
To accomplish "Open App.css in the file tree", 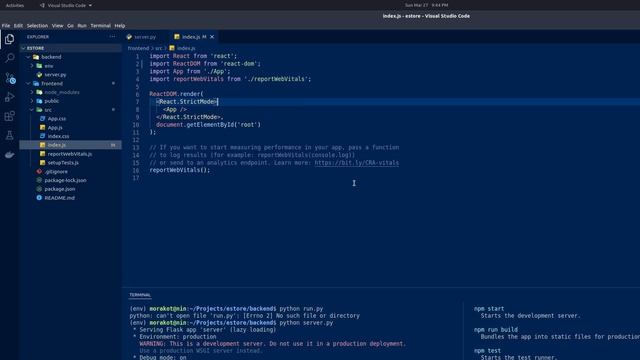I will (57, 118).
